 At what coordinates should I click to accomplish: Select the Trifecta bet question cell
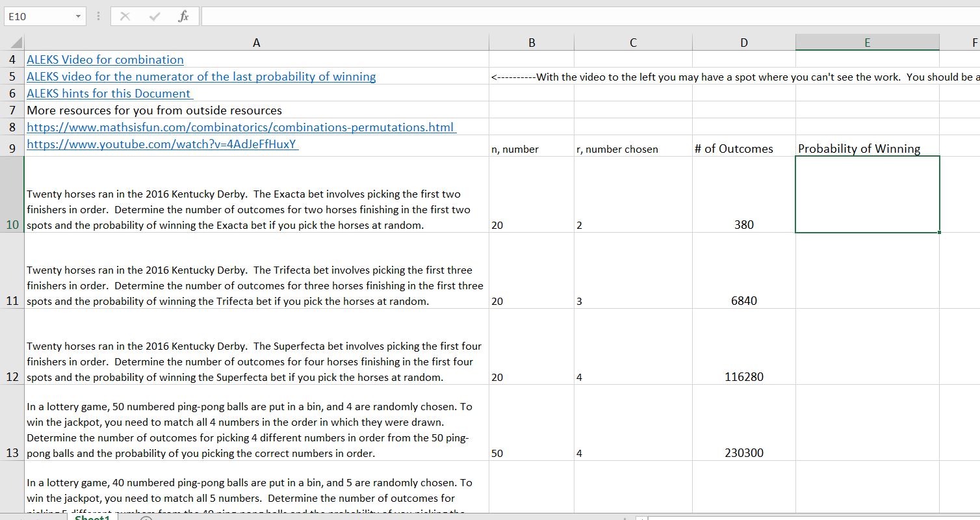256,270
